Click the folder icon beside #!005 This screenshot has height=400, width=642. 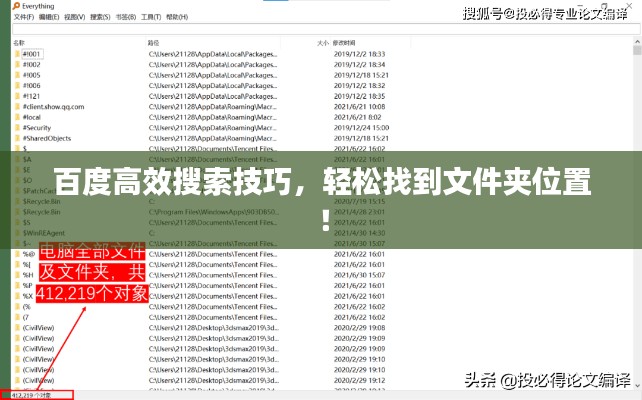pos(18,75)
